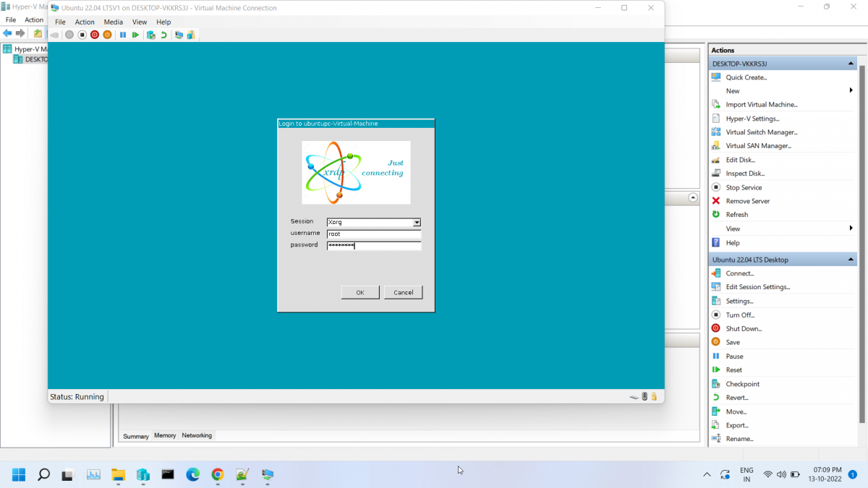Click the Turn Off icon in VM toolbar
Screen dimensions: 868x488
82,35
